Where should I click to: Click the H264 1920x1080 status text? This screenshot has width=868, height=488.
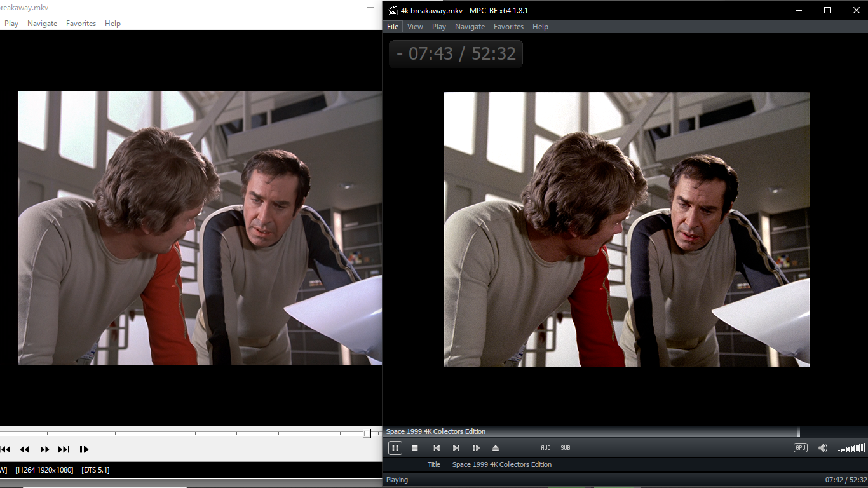[44, 470]
